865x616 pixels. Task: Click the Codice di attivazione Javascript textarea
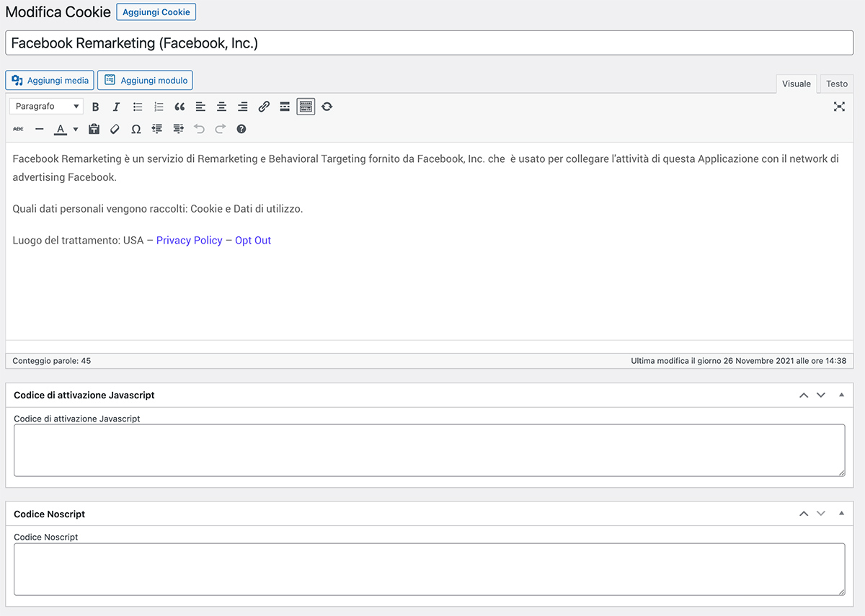pos(430,450)
